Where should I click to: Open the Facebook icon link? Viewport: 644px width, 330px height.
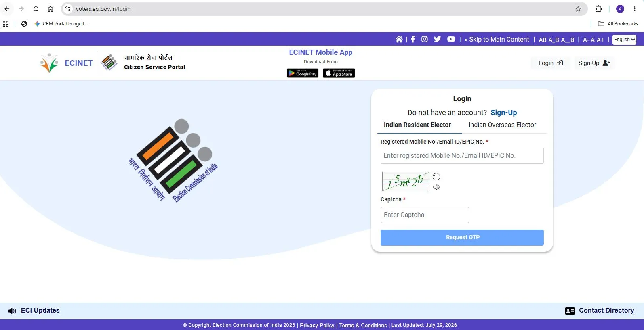(x=413, y=39)
